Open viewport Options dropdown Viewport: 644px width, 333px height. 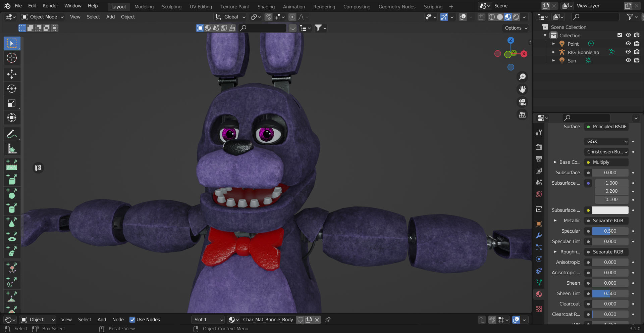coord(516,28)
